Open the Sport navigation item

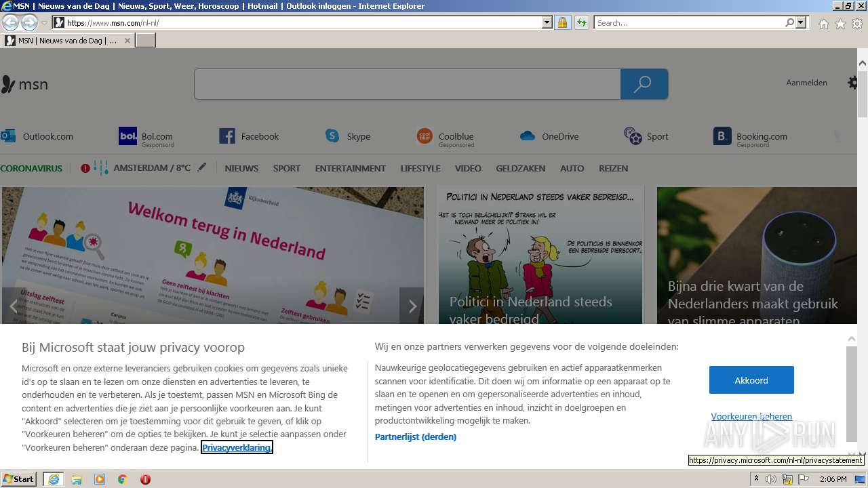coord(287,168)
